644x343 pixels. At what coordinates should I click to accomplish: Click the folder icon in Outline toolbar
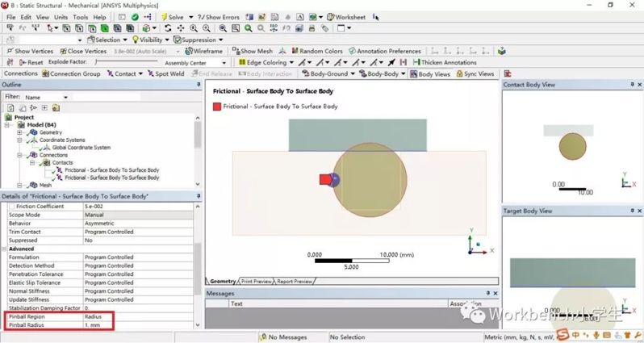(x=56, y=107)
